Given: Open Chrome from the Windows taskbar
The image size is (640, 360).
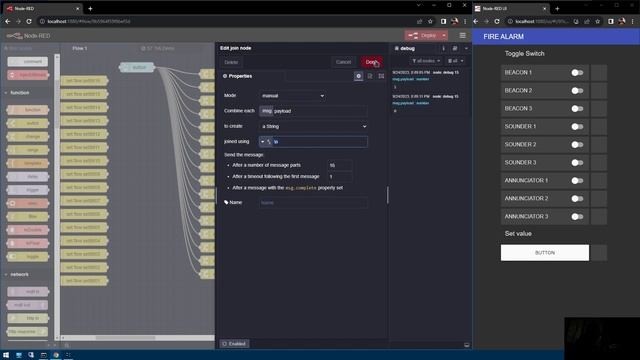Looking at the screenshot, I should point(56,355).
